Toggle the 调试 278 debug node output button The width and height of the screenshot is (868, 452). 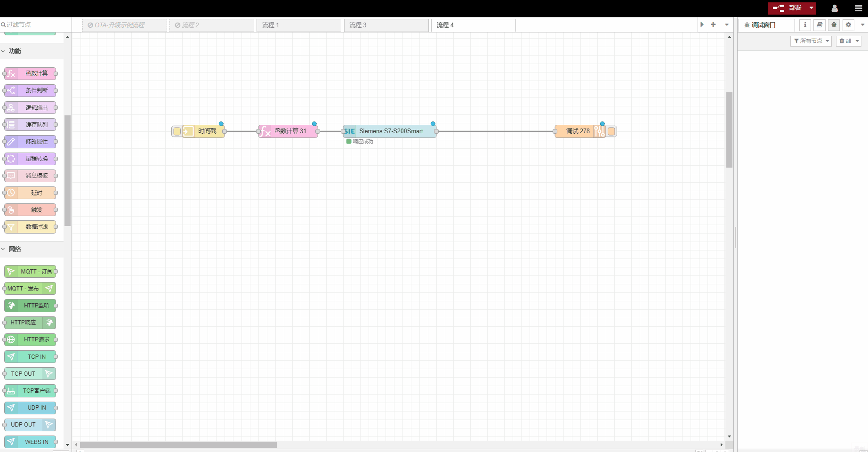(611, 131)
